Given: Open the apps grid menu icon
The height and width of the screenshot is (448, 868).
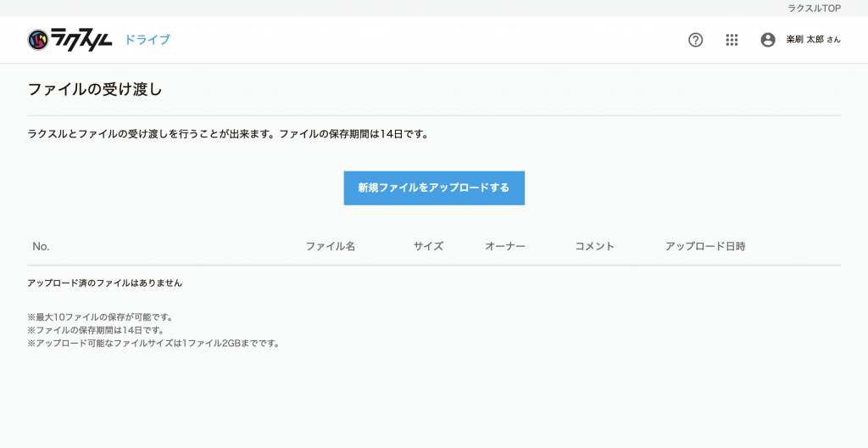Looking at the screenshot, I should 732,40.
